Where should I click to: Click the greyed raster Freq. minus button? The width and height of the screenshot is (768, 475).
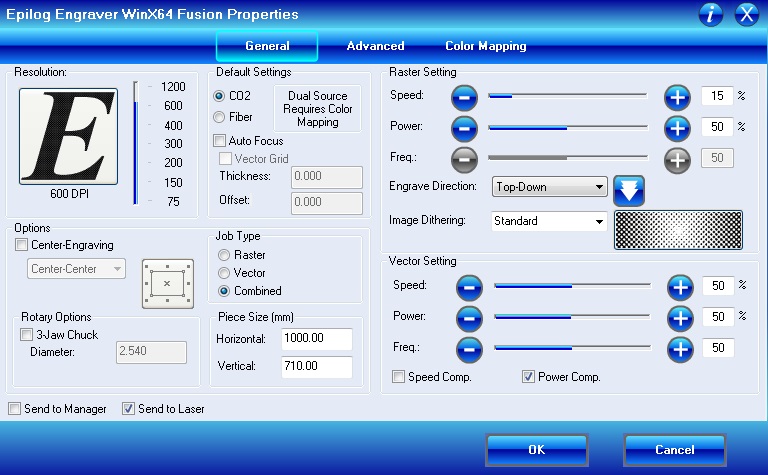pyautogui.click(x=464, y=160)
